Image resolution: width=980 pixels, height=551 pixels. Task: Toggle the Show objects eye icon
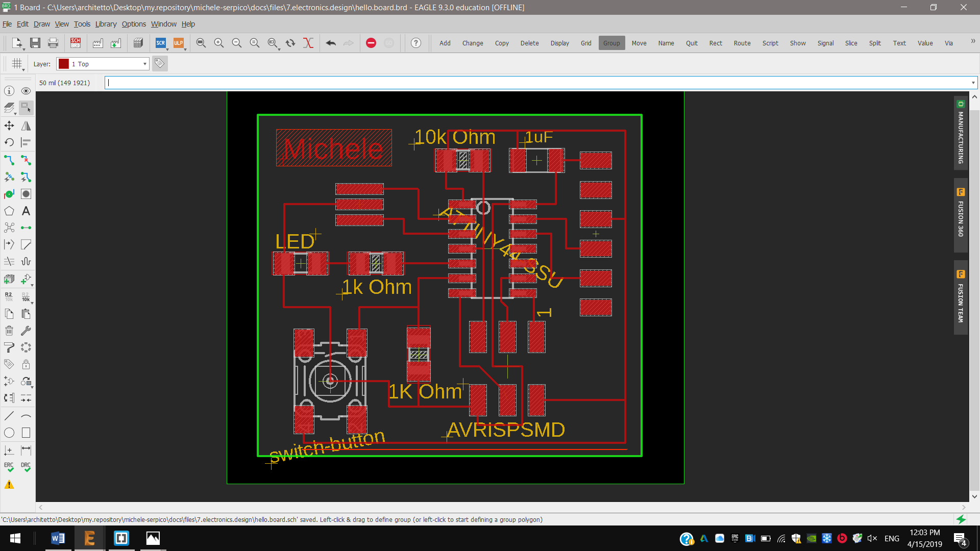pyautogui.click(x=26, y=91)
